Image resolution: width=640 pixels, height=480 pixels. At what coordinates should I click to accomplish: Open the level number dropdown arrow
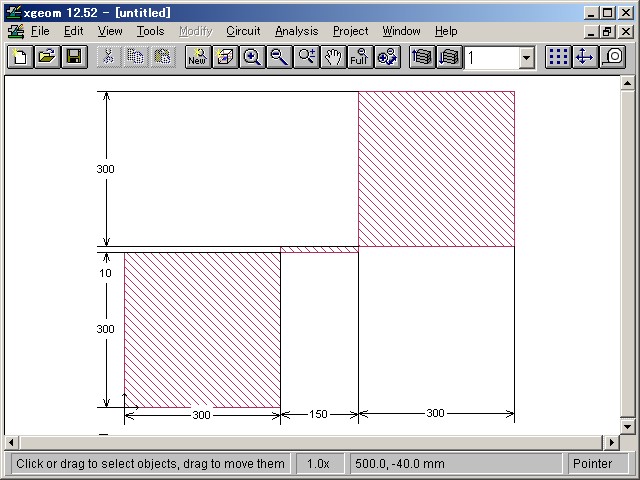click(x=526, y=58)
